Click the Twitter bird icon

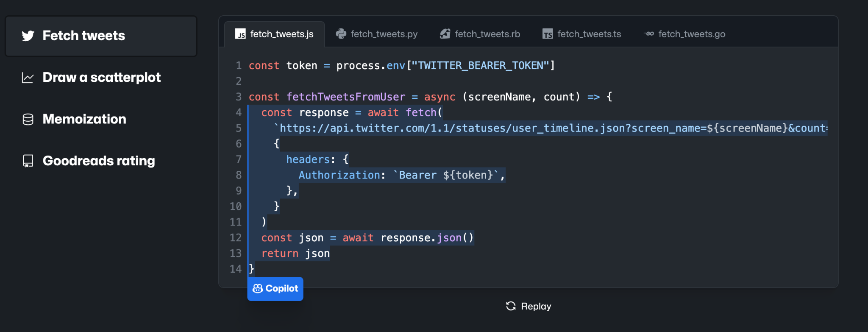[28, 36]
